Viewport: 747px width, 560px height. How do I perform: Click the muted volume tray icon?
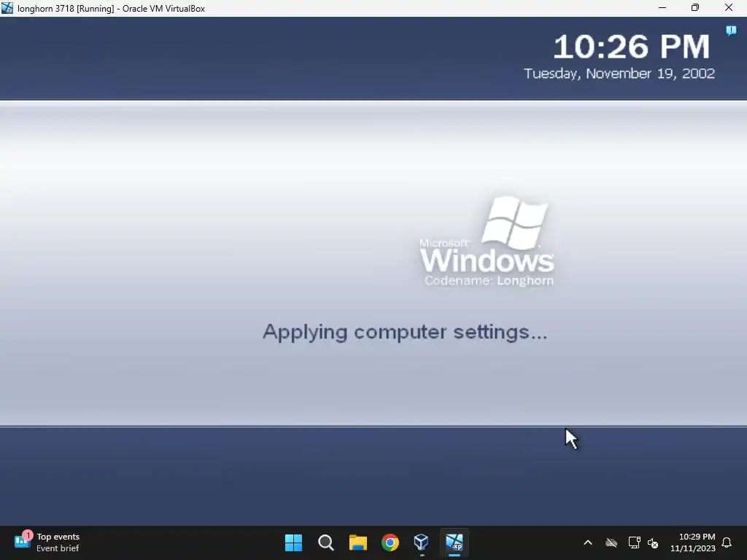coord(653,542)
